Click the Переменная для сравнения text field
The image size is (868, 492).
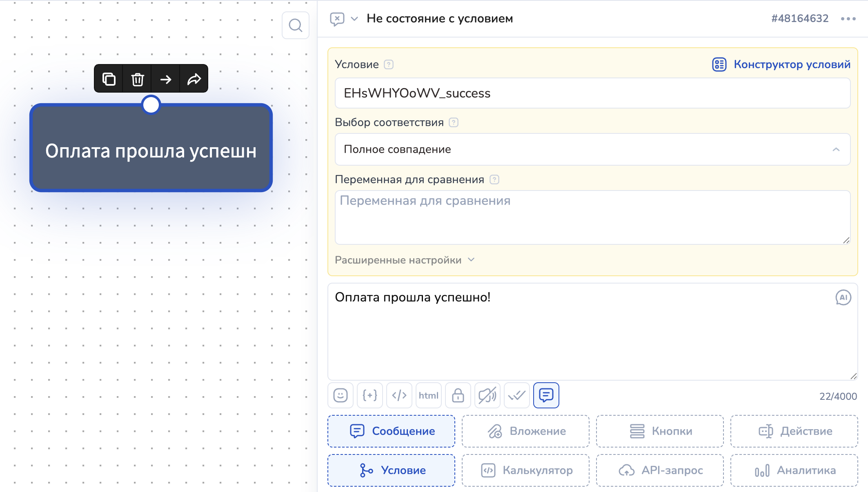tap(592, 217)
